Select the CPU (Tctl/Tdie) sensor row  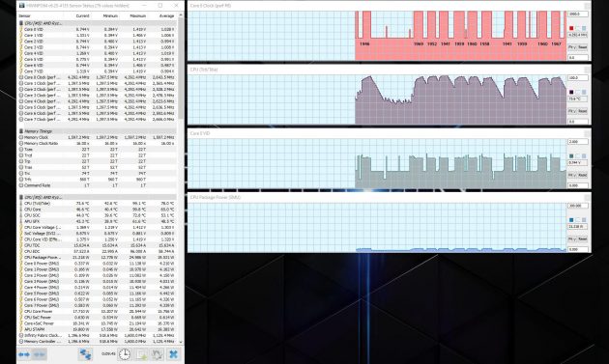coord(97,204)
